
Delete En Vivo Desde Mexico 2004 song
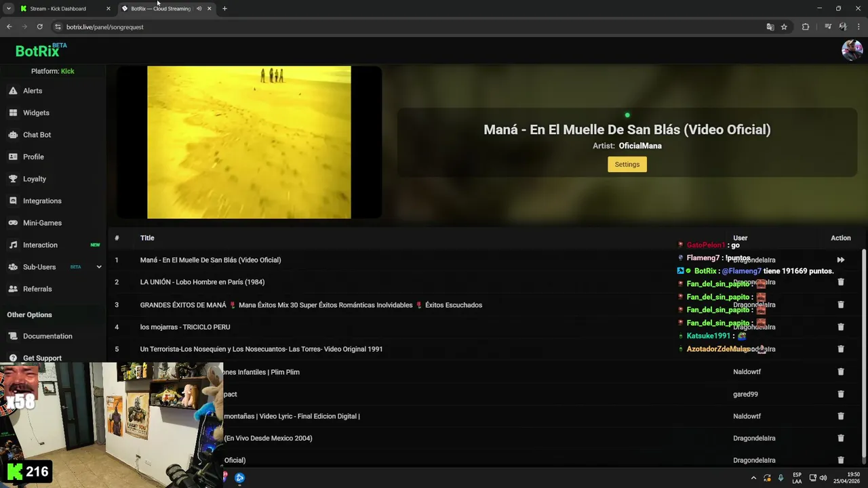(840, 438)
